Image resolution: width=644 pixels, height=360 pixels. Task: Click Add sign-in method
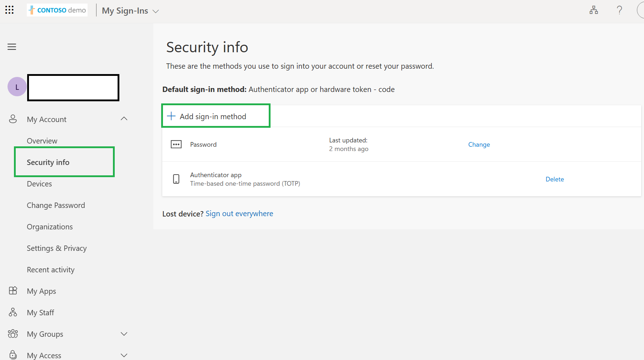[216, 116]
